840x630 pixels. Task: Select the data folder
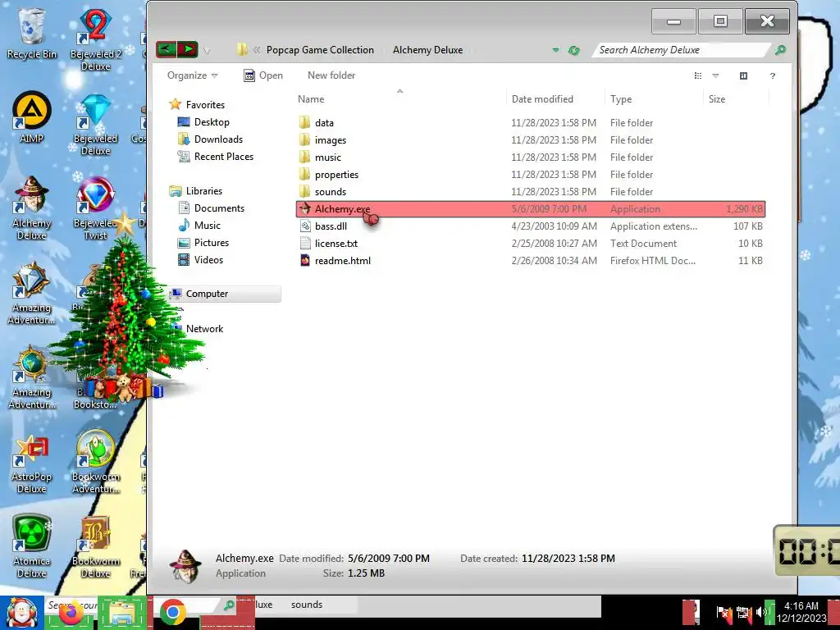tap(531, 123)
